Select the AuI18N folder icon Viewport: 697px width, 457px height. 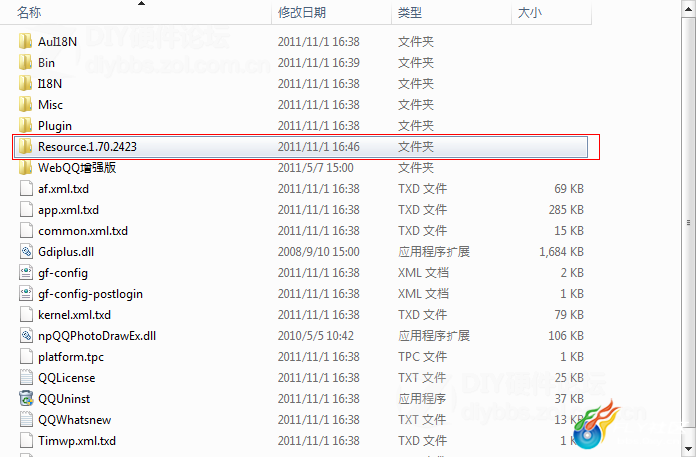26,41
